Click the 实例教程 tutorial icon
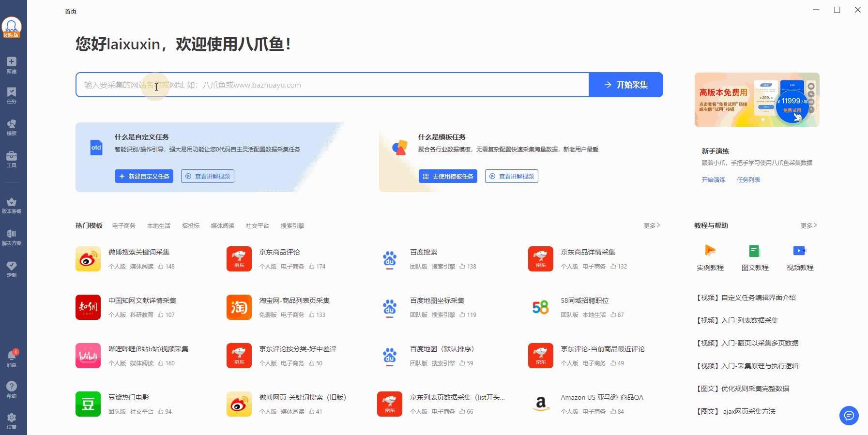 pyautogui.click(x=710, y=251)
